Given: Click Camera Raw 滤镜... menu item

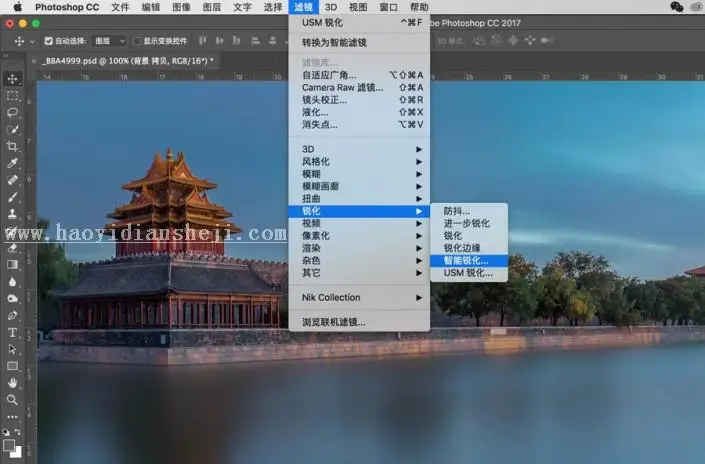Looking at the screenshot, I should click(359, 87).
